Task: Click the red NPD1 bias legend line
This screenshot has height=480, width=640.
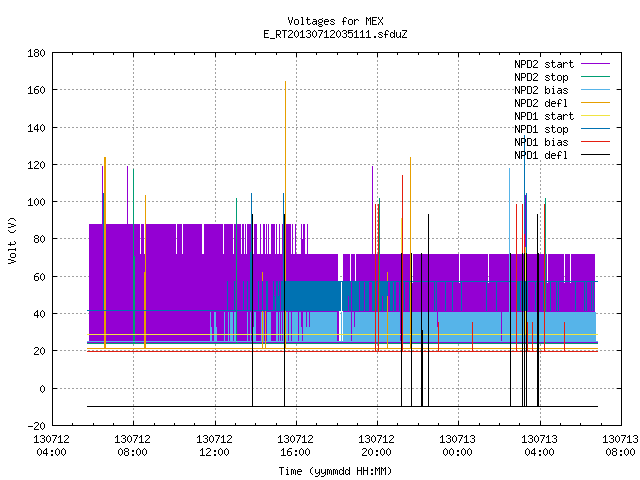Action: [x=596, y=142]
